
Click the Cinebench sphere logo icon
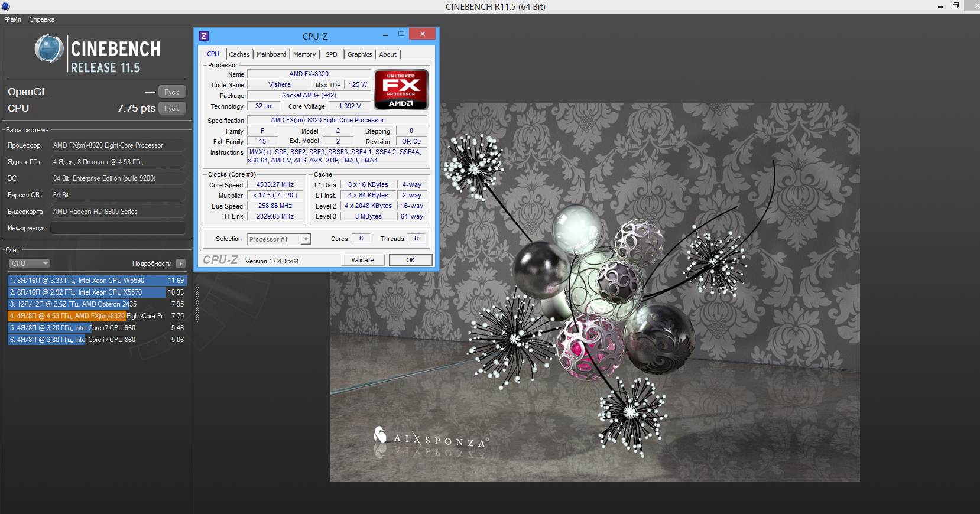[x=49, y=49]
